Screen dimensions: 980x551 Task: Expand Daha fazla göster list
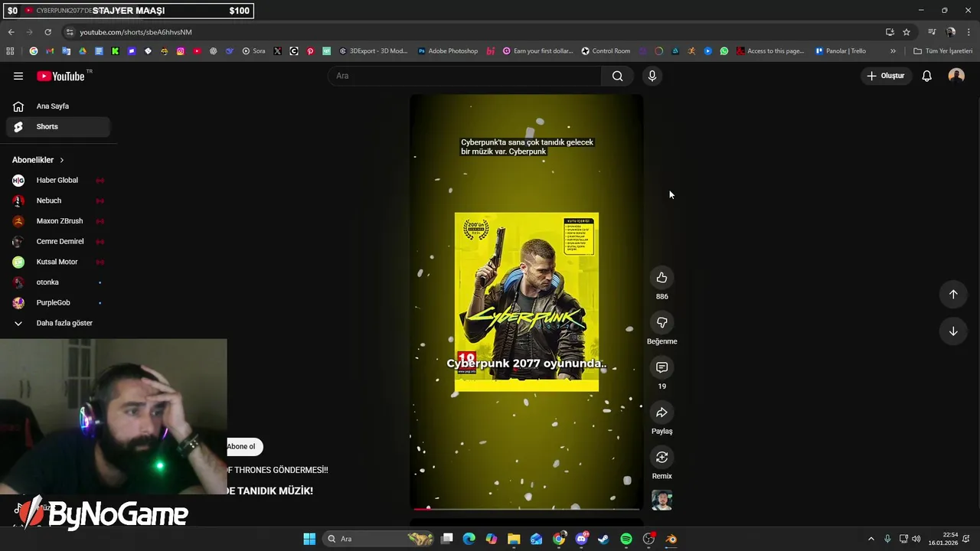tap(58, 323)
